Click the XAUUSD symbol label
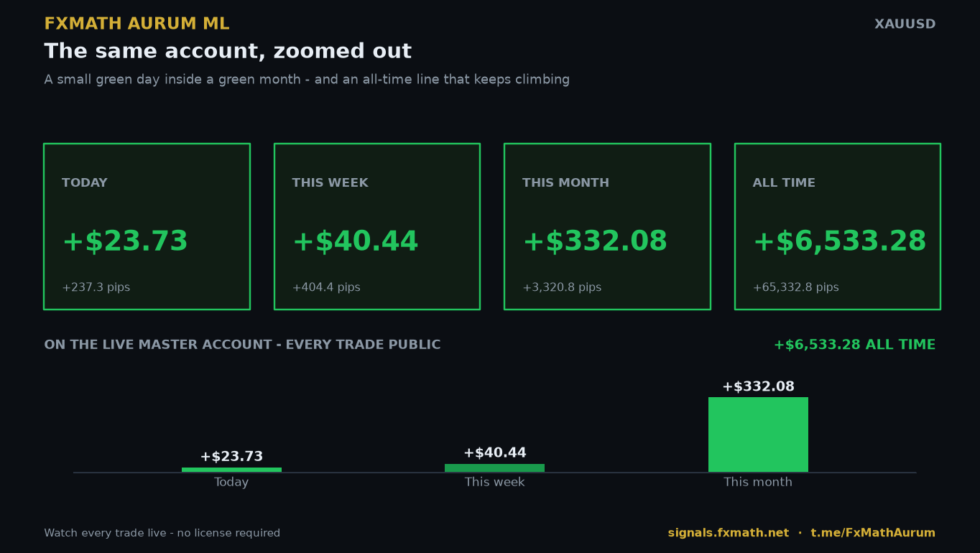This screenshot has height=553, width=980. (x=905, y=24)
